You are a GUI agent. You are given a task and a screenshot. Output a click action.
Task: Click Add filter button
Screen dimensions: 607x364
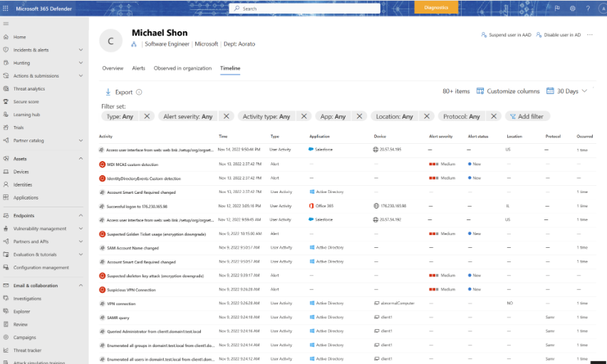pos(527,116)
